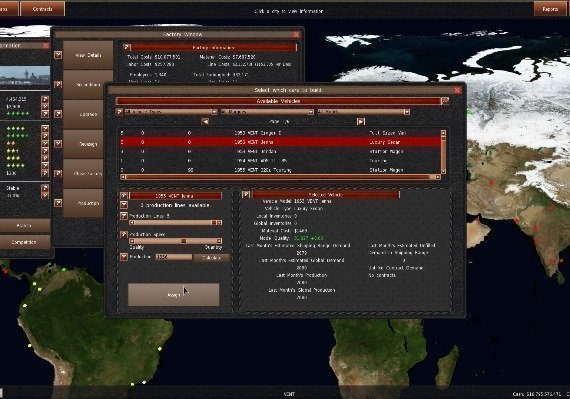Click View Details in Factory Window
The height and width of the screenshot is (399, 570).
click(88, 55)
